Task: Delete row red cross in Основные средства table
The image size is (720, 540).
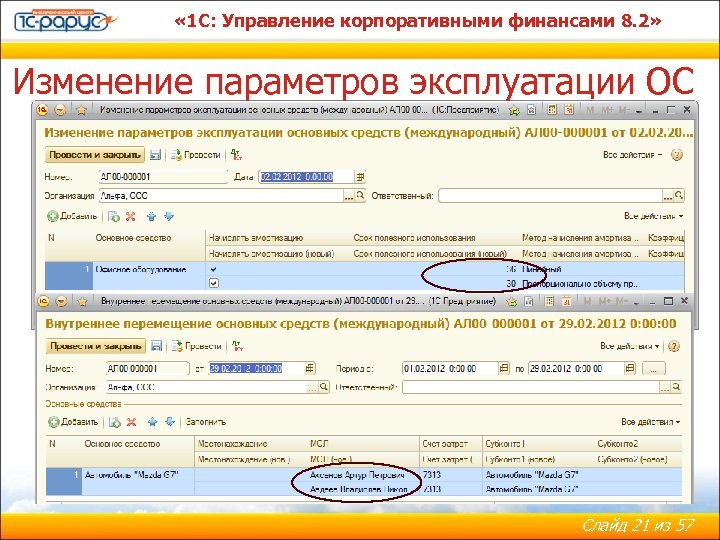Action: pos(132,422)
